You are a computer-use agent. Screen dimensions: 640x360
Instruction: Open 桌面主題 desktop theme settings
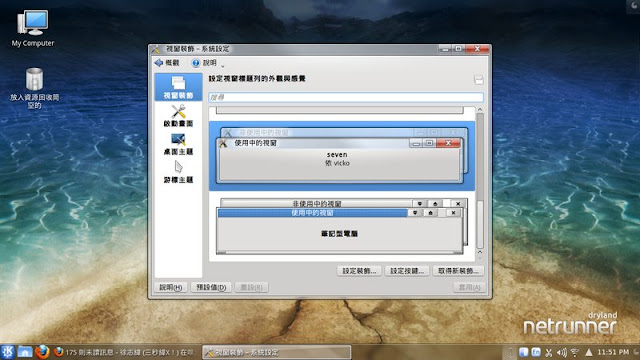coord(178,144)
